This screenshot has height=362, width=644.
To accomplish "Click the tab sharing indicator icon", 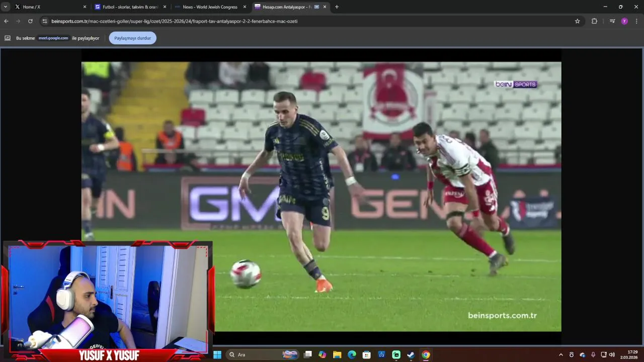I will [316, 7].
